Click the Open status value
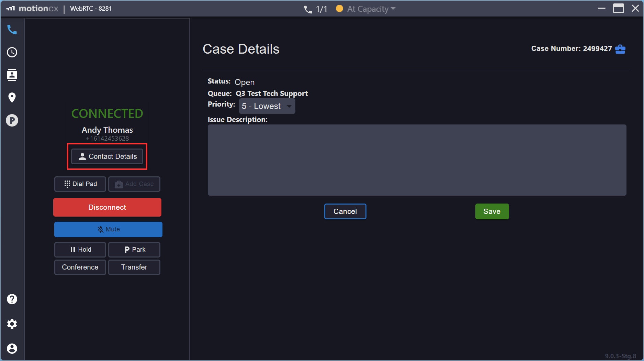644x361 pixels. click(245, 82)
